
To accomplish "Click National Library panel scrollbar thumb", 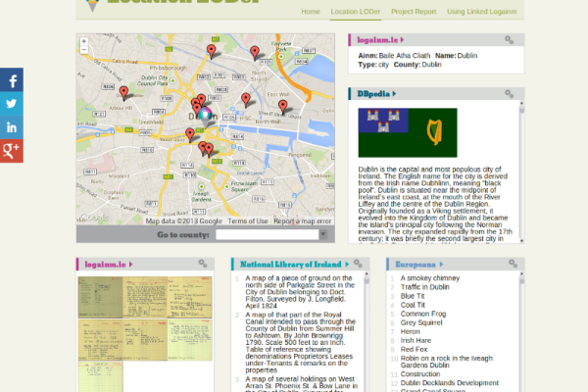I will [x=367, y=280].
